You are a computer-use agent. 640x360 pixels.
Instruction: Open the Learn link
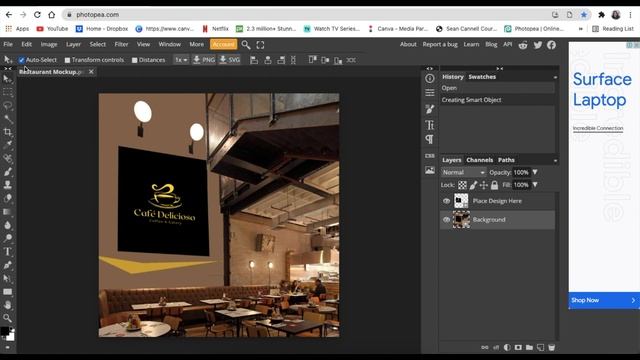pyautogui.click(x=471, y=44)
